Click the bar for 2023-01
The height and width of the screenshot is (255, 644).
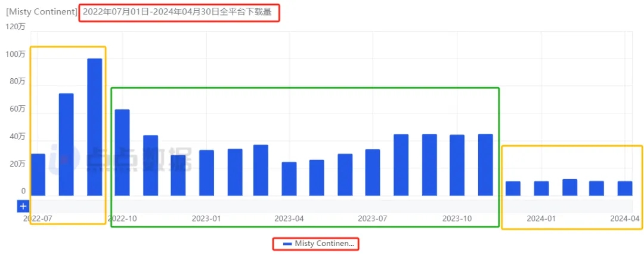tap(206, 173)
